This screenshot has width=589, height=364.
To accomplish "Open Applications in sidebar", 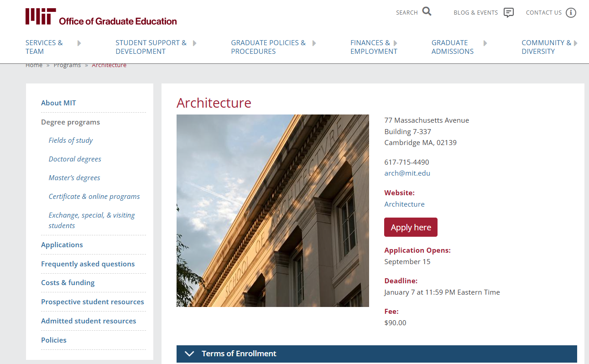I will (62, 245).
